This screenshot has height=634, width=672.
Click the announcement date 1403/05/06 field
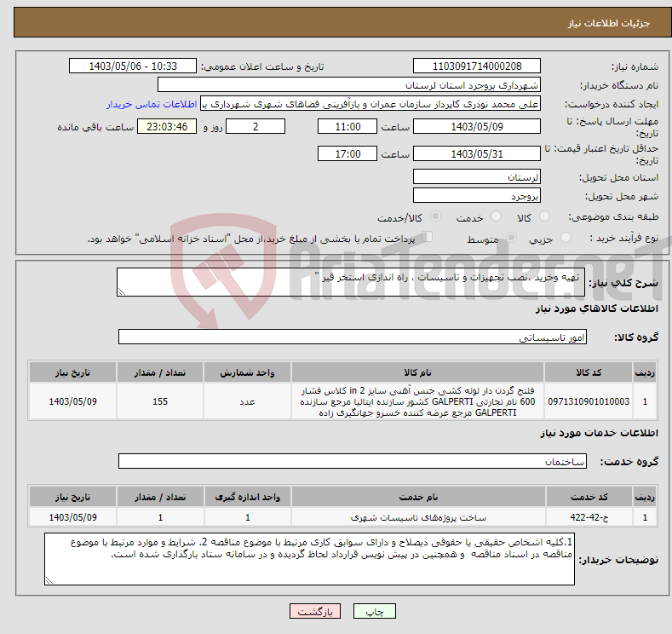133,66
